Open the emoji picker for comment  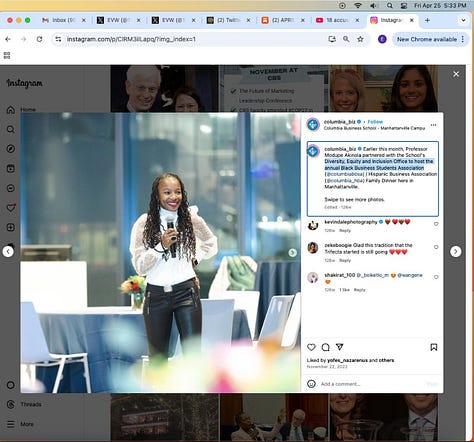click(311, 384)
